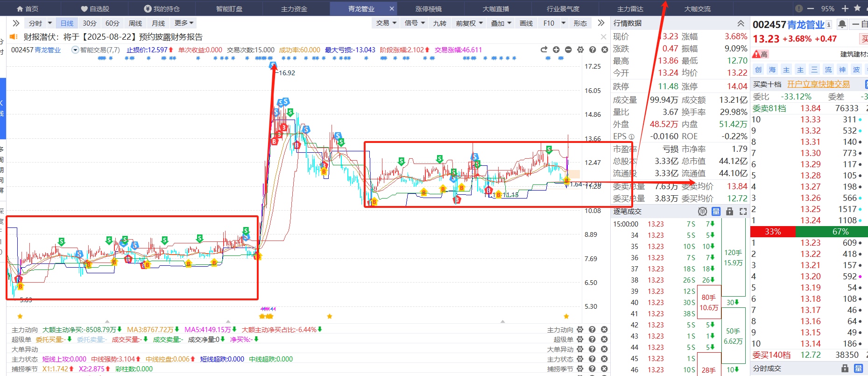Close the 青龙管业 tab
Screen dimensions: 868x376
coord(392,8)
